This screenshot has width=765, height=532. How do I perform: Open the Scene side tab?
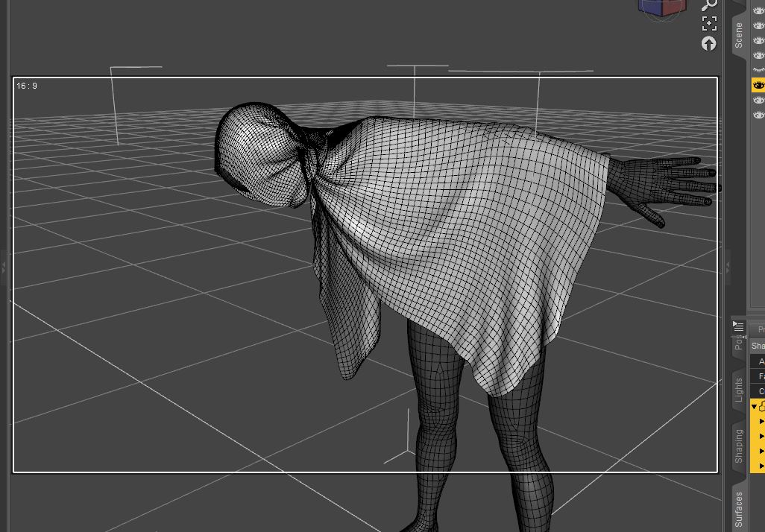coord(739,35)
